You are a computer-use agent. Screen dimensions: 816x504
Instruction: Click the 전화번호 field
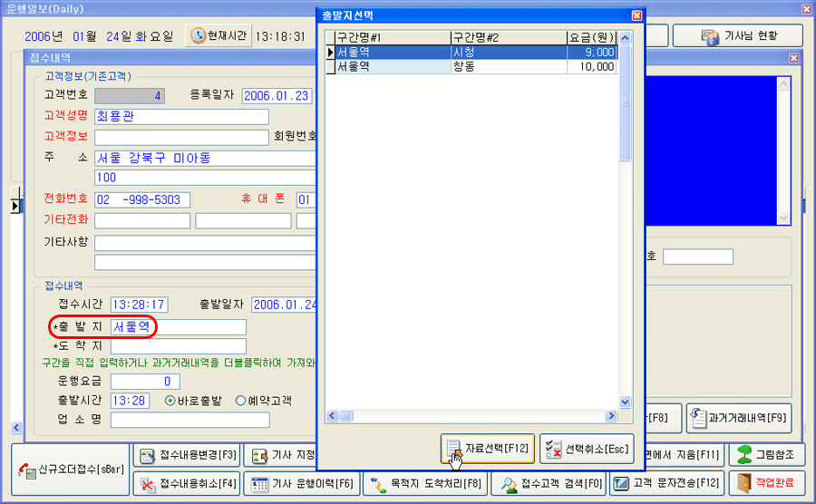click(142, 199)
